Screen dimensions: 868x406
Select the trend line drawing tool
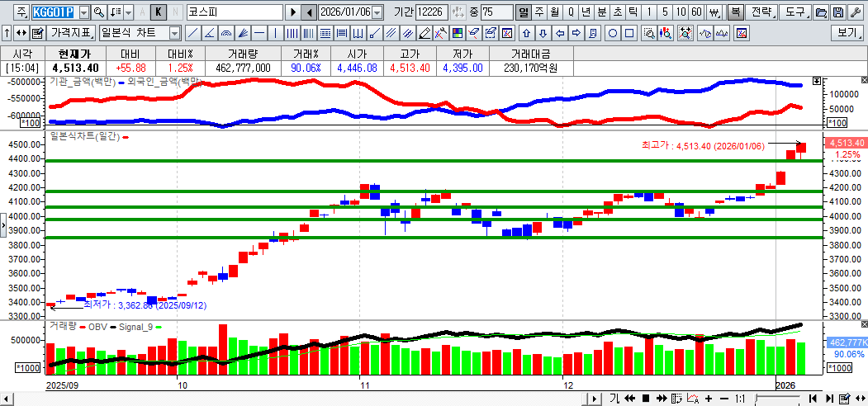point(192,33)
